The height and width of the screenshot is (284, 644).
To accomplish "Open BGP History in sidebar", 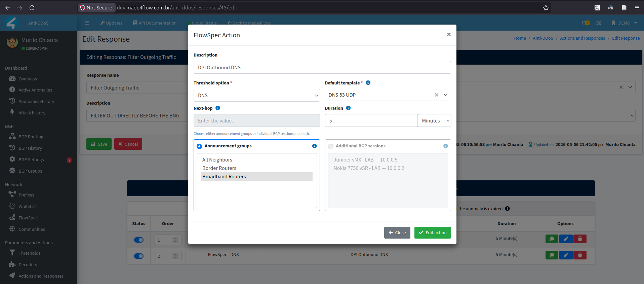I will point(30,148).
